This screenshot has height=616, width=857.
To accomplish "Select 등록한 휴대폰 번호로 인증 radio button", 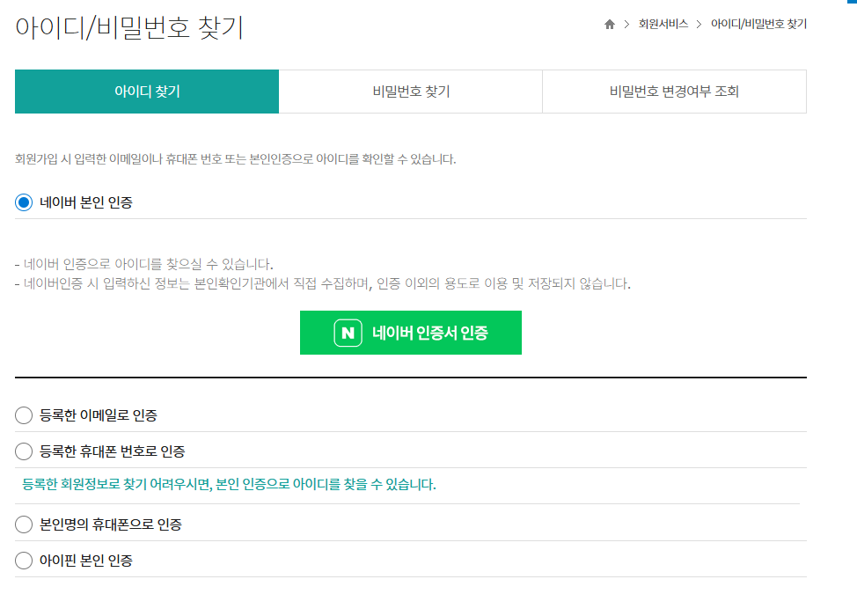I will coord(24,451).
